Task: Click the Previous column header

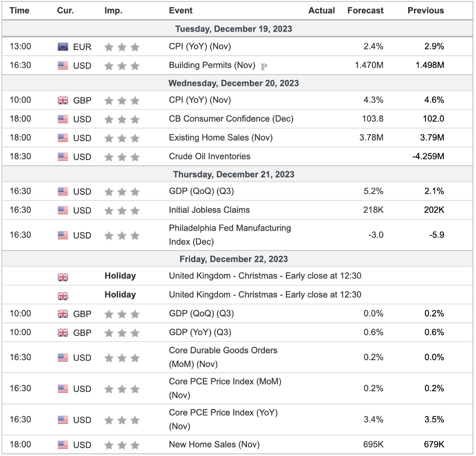Action: 425,11
